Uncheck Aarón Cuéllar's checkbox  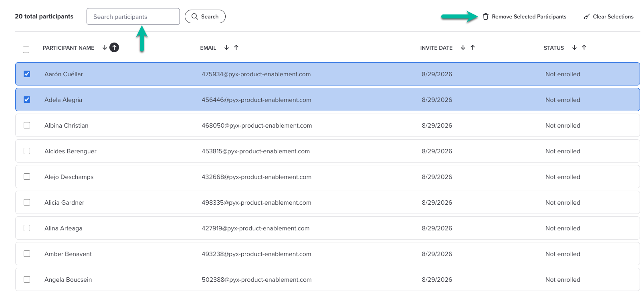[x=27, y=74]
